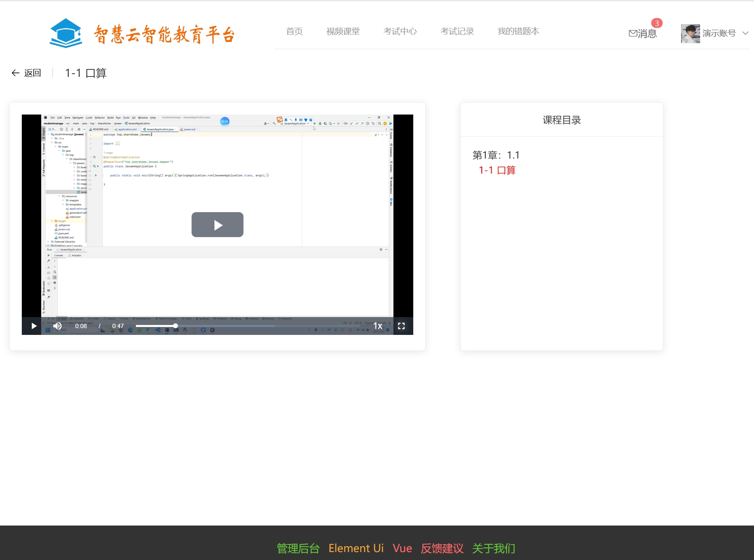The height and width of the screenshot is (560, 754).
Task: Expand the 演示账号 account dropdown arrow
Action: 745,33
